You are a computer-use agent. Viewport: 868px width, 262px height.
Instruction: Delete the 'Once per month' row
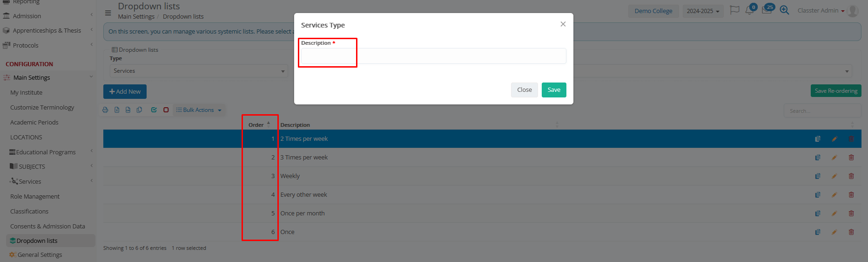coord(851,214)
